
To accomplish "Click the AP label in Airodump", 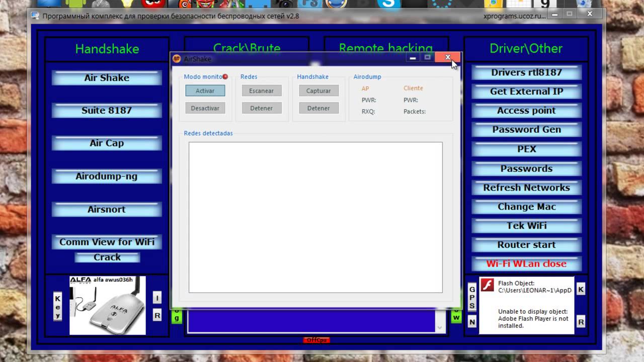I will coord(365,88).
